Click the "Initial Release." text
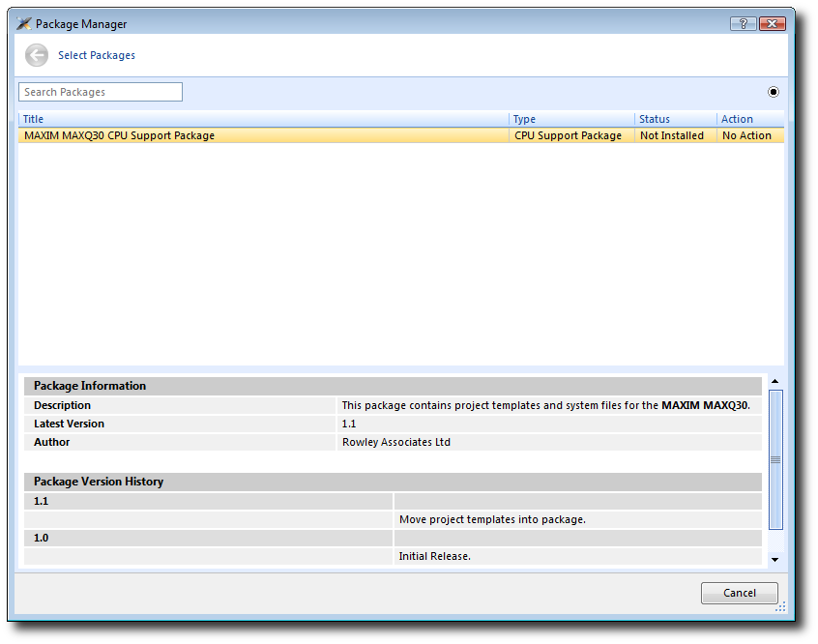This screenshot has width=818, height=644. pyautogui.click(x=435, y=556)
